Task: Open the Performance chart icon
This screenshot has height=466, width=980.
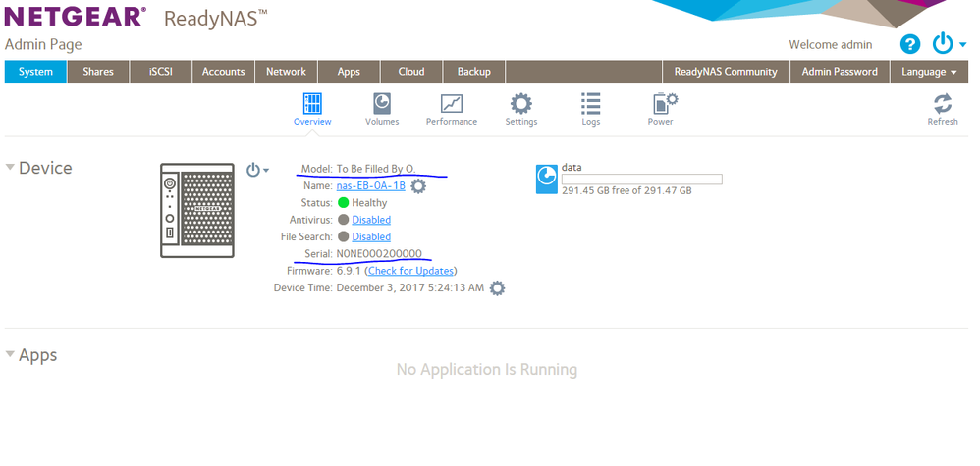Action: tap(452, 104)
